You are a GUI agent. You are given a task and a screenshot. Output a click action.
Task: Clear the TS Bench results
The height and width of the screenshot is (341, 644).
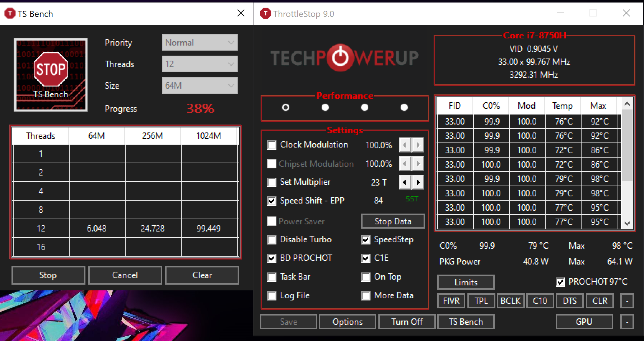202,275
